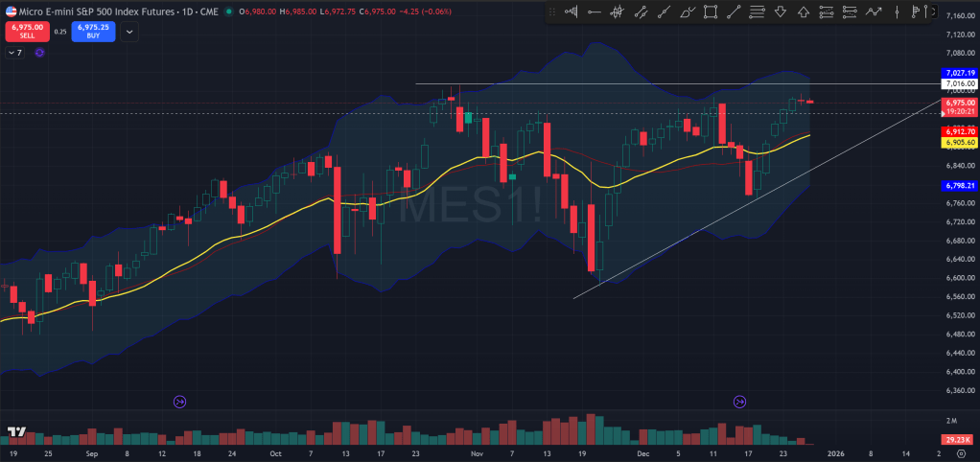The width and height of the screenshot is (980, 462).
Task: Select the horizontal line drawing tool
Action: point(595,12)
